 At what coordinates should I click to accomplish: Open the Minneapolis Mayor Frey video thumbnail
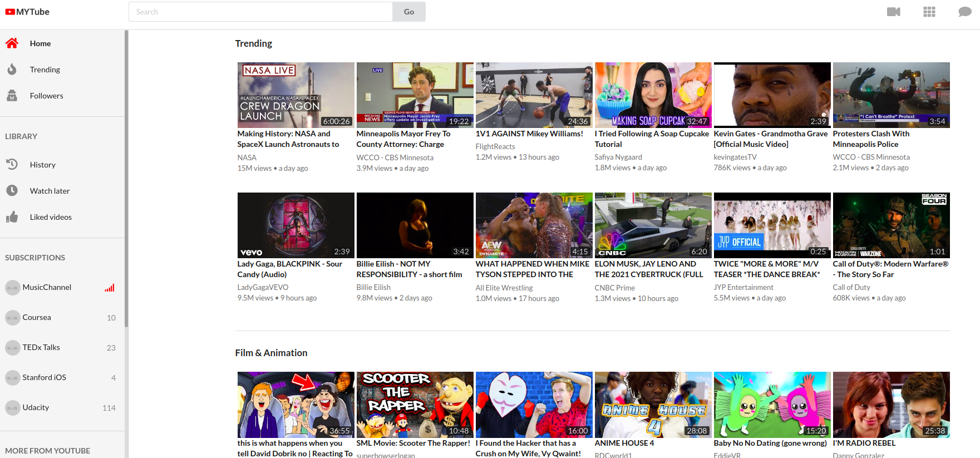point(415,95)
